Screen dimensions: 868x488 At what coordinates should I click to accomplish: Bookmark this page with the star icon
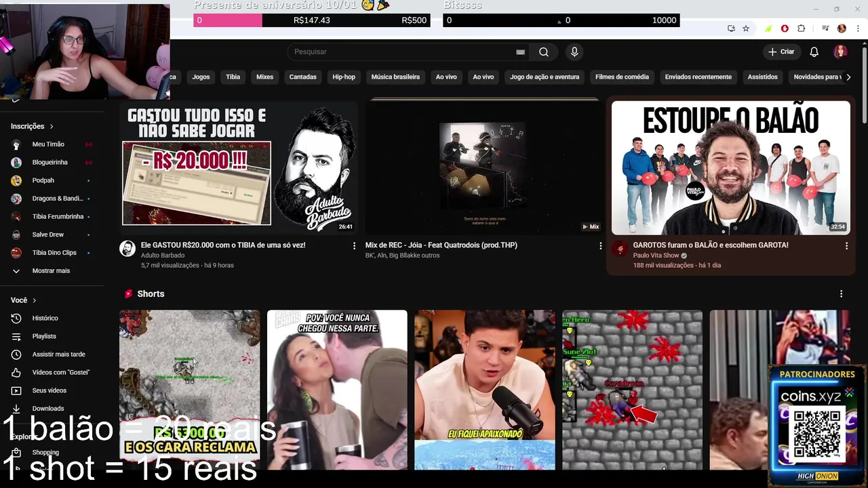(x=746, y=28)
